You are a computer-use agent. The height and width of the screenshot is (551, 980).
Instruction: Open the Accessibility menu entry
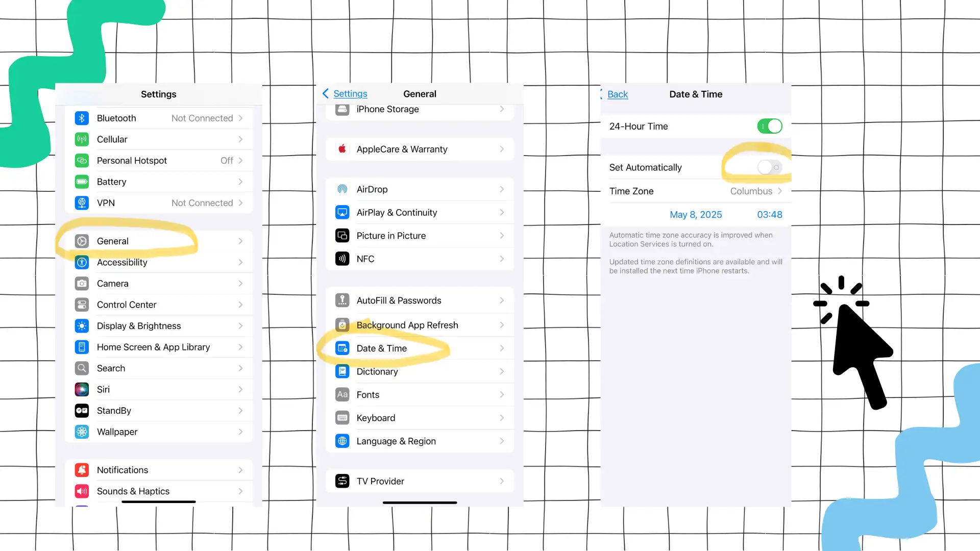tap(159, 262)
